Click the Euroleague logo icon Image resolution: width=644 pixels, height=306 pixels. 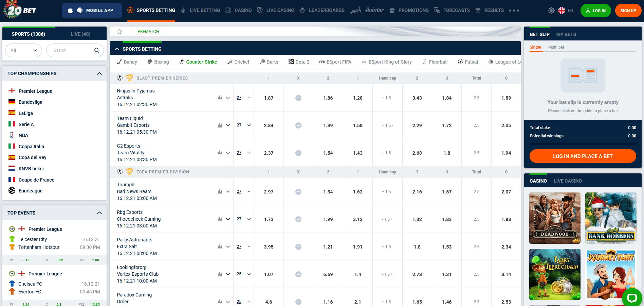12,191
